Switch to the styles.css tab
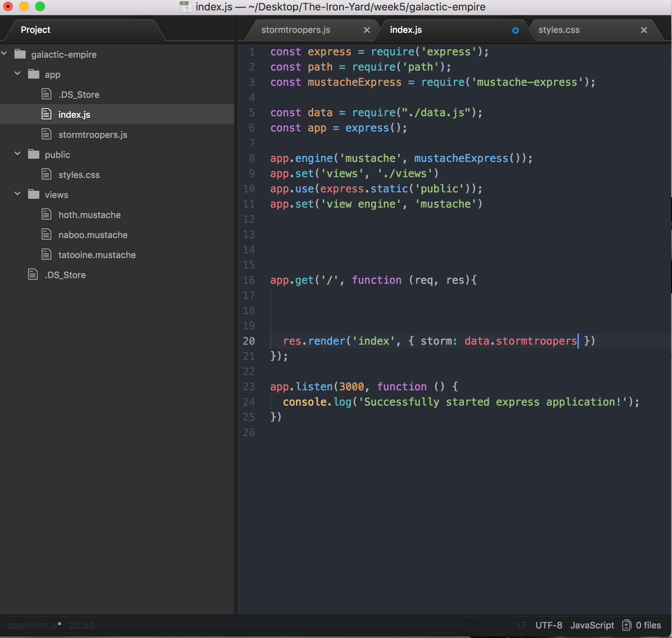The image size is (672, 638). pos(559,30)
